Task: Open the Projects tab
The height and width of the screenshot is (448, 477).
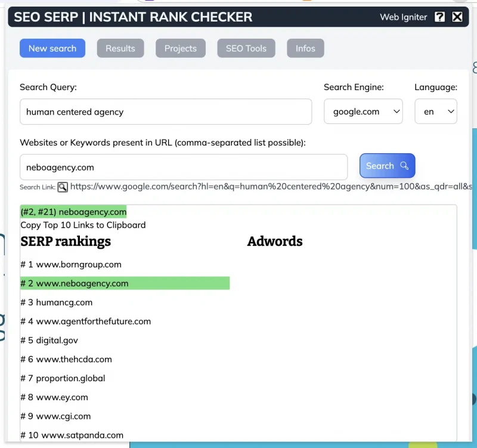Action: click(181, 48)
